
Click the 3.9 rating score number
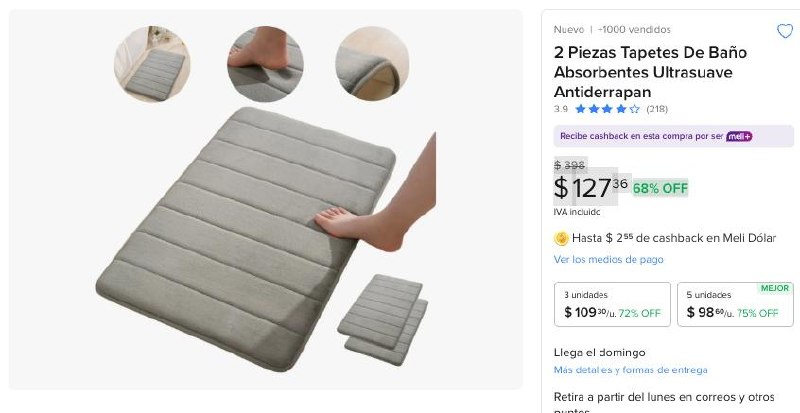point(561,109)
